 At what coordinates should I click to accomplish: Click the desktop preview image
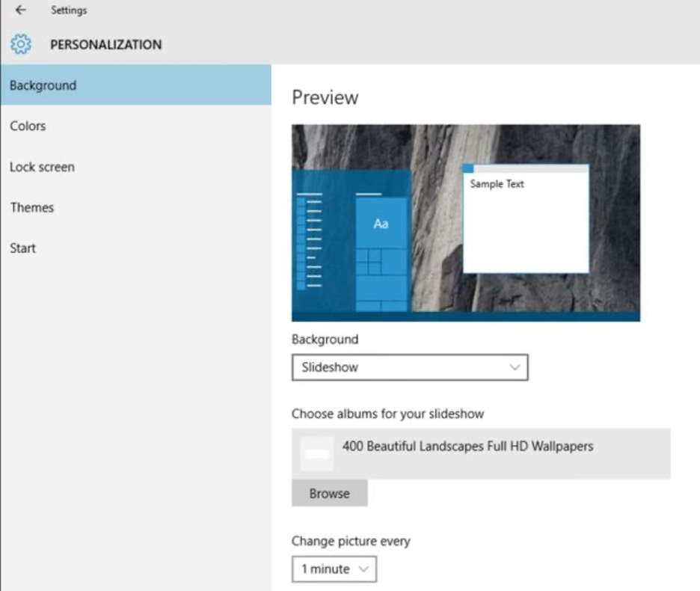tap(466, 222)
